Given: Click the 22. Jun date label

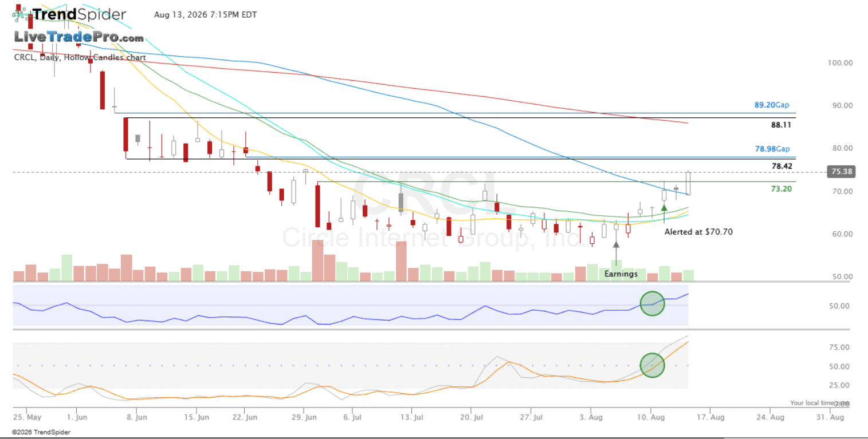Looking at the screenshot, I should tap(245, 418).
